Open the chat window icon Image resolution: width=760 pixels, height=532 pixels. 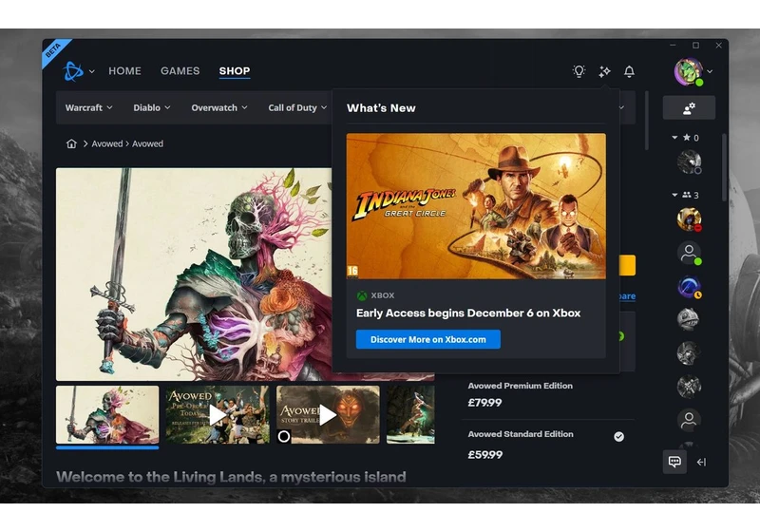(674, 462)
